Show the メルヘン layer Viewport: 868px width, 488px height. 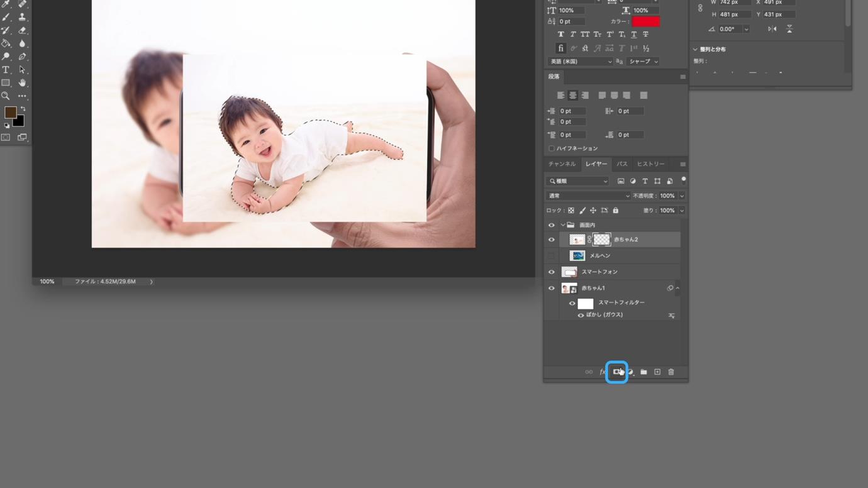click(x=552, y=256)
